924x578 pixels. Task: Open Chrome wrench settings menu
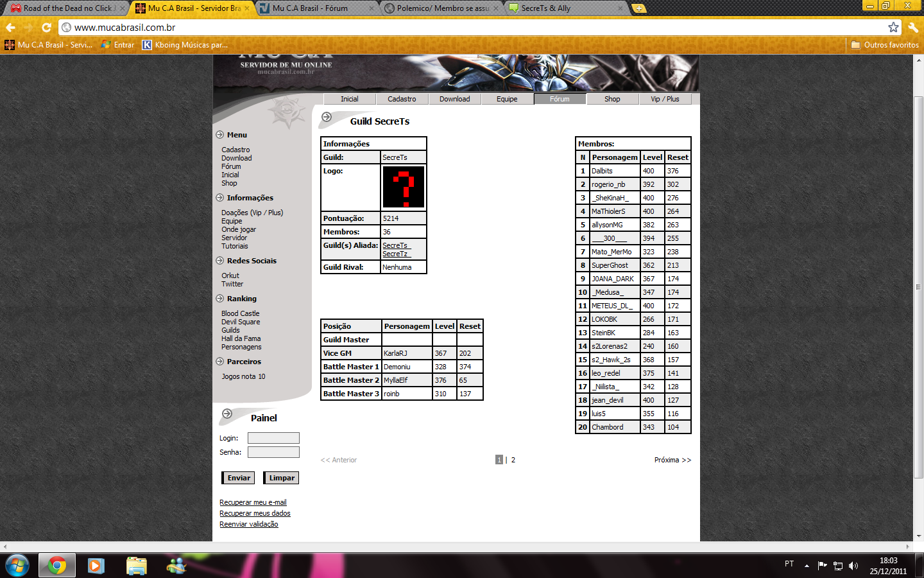pyautogui.click(x=913, y=28)
